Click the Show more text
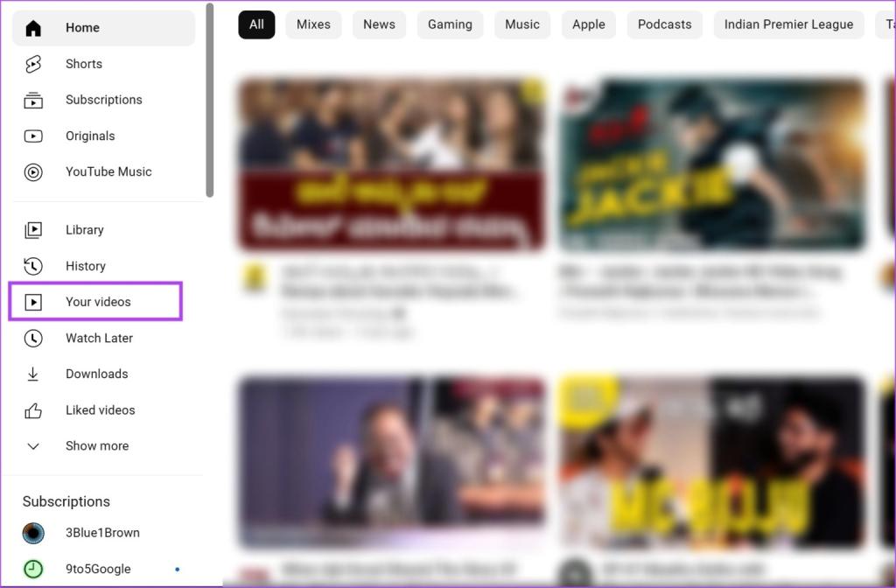The width and height of the screenshot is (896, 588). pyautogui.click(x=97, y=446)
